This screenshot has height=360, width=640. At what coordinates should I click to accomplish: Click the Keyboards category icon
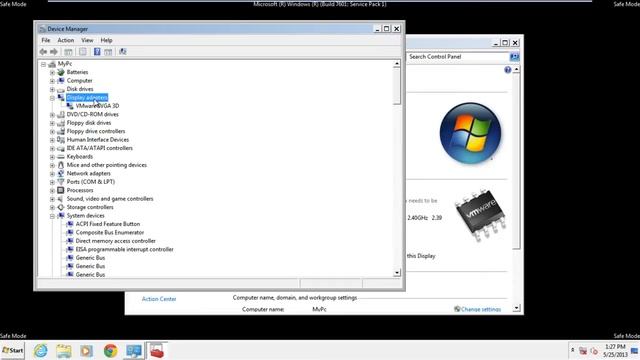pos(61,157)
